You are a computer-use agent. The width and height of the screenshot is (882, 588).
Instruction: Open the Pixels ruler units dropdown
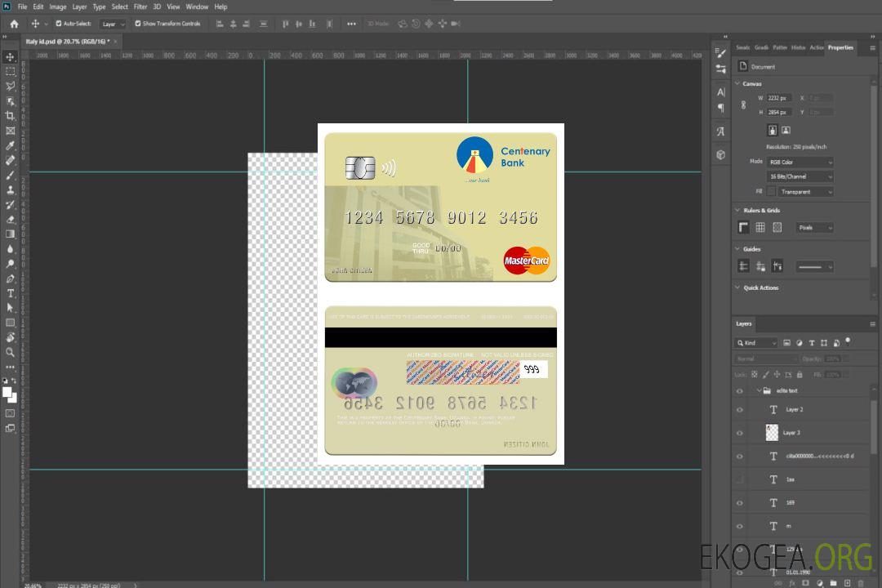click(x=815, y=228)
